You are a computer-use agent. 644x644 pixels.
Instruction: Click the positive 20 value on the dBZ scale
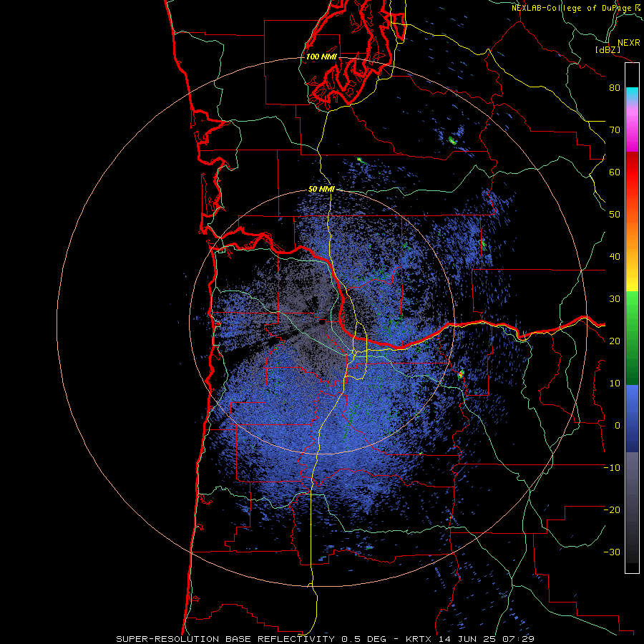click(615, 341)
